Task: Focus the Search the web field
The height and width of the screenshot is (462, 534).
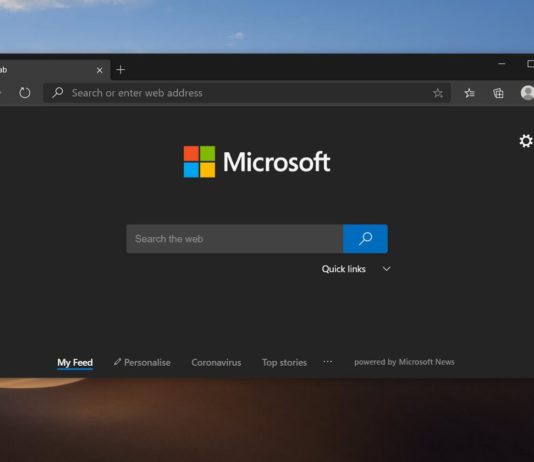Action: tap(234, 239)
